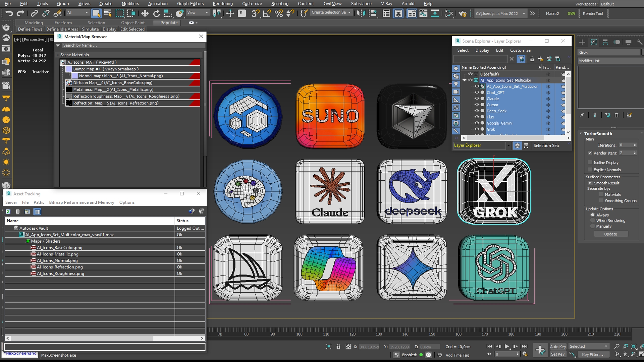Hide the Claude object via eye icon

click(x=477, y=99)
